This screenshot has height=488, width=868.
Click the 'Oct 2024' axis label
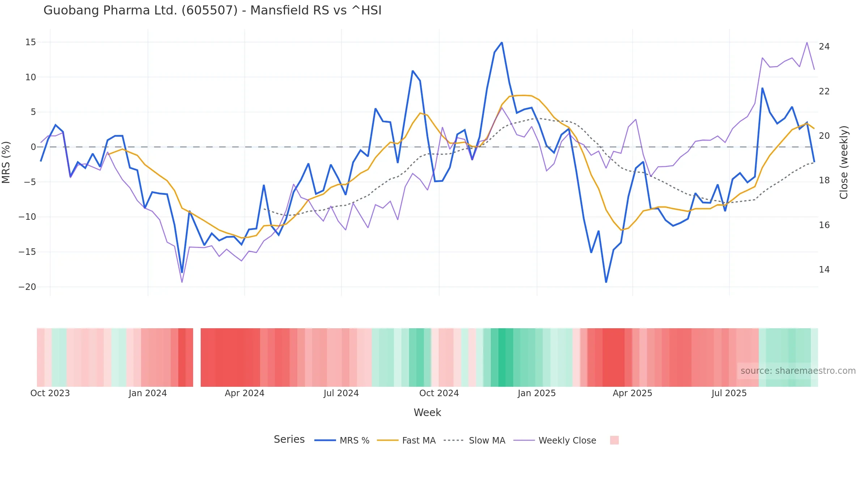click(x=439, y=393)
